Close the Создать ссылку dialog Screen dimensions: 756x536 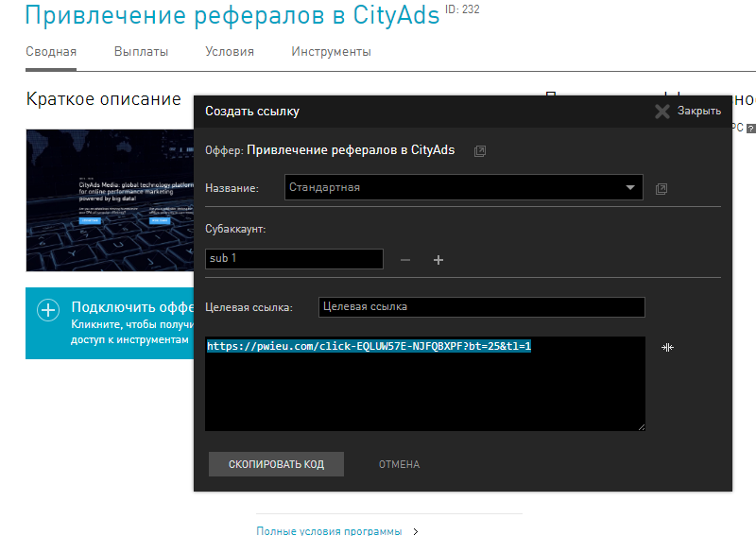pyautogui.click(x=689, y=111)
